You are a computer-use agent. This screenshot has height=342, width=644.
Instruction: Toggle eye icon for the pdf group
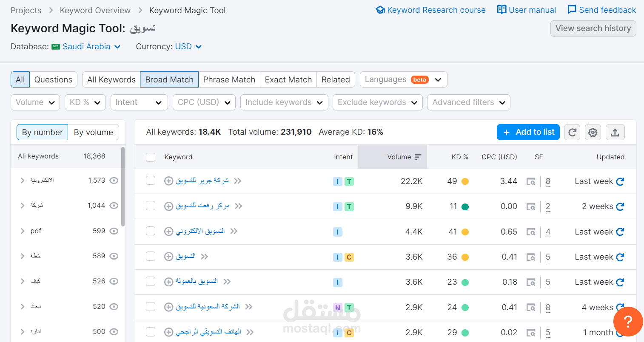pos(114,231)
